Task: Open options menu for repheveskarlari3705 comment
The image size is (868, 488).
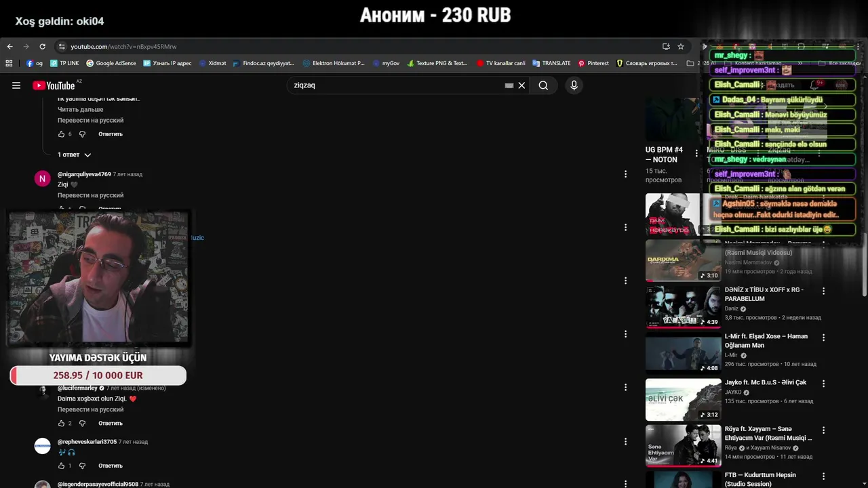Action: 625,441
